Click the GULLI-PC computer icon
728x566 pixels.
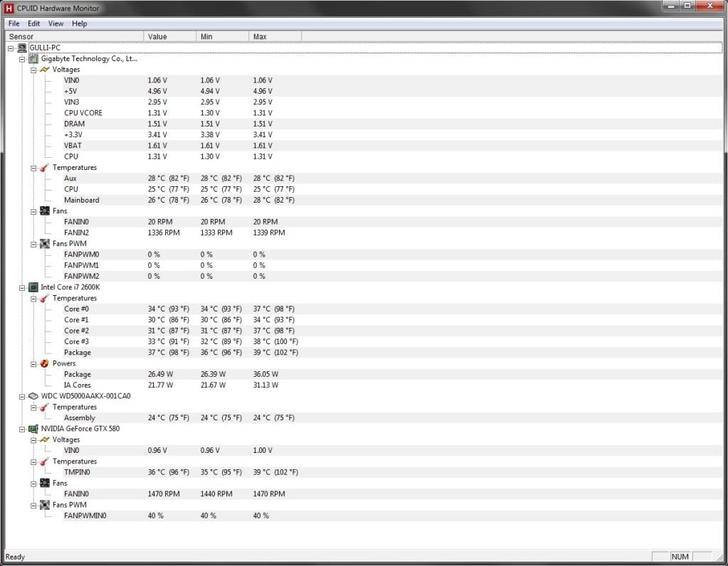[x=22, y=48]
